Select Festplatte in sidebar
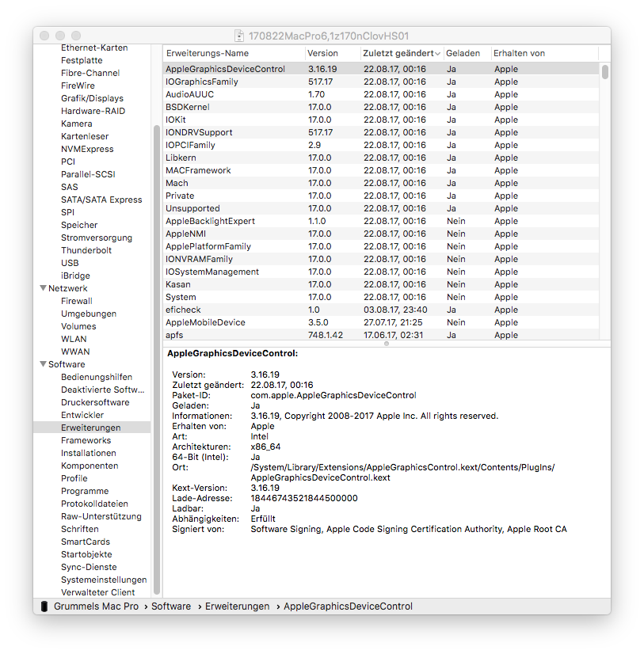 (82, 60)
